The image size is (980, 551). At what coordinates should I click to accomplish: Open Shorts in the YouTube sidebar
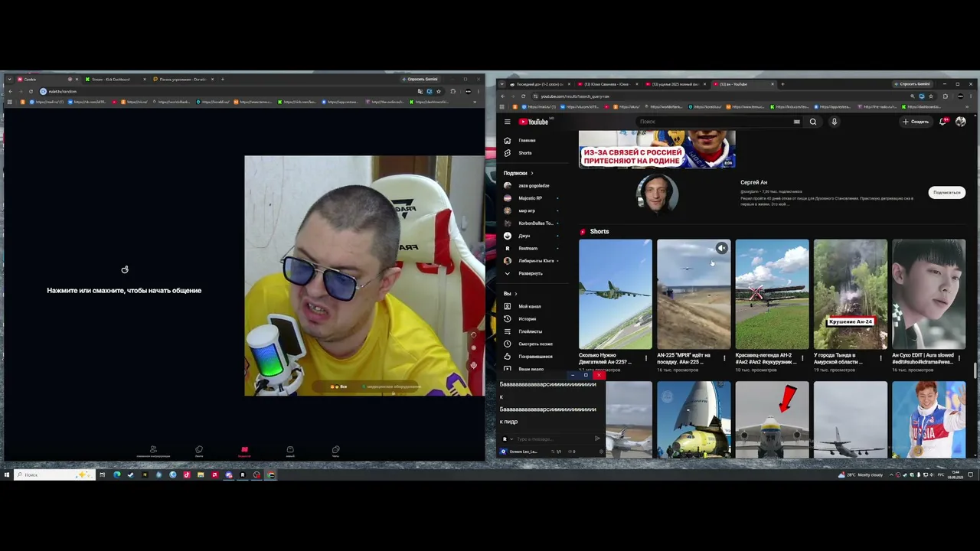click(x=525, y=153)
